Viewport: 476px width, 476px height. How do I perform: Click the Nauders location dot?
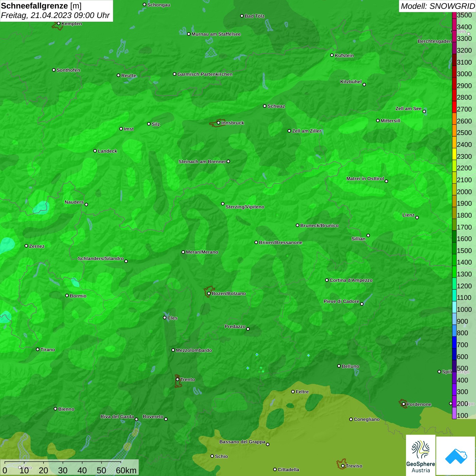coord(86,204)
